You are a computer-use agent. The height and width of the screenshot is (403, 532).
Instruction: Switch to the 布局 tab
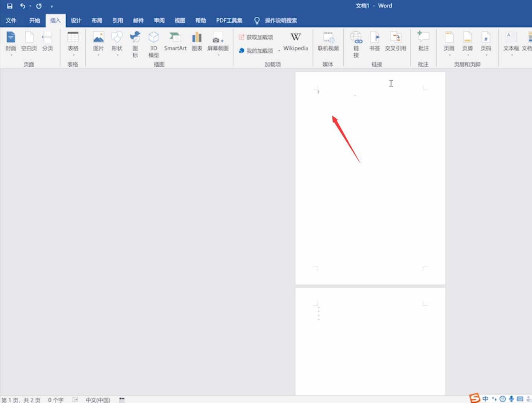(x=97, y=20)
